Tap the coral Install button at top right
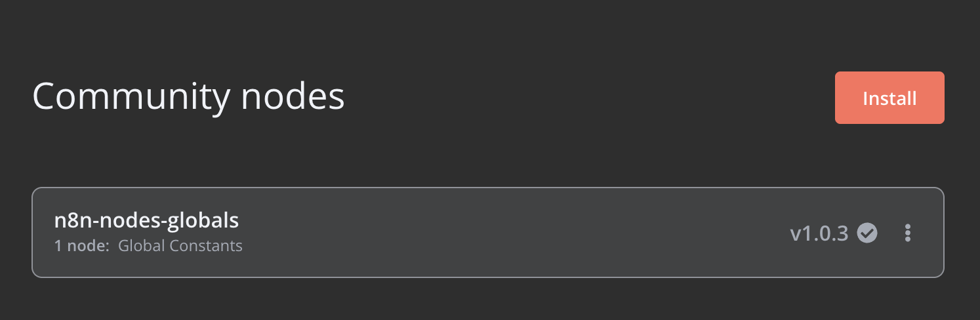The image size is (980, 320). (x=889, y=98)
